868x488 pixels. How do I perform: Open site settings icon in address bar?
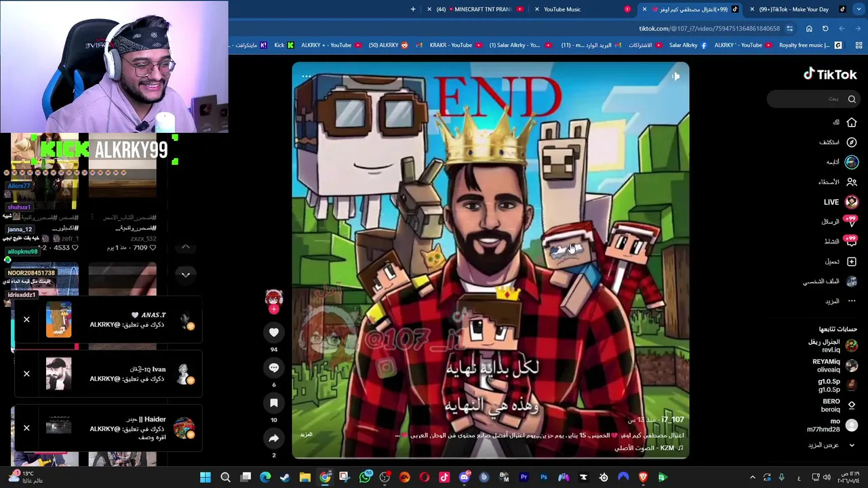click(789, 28)
